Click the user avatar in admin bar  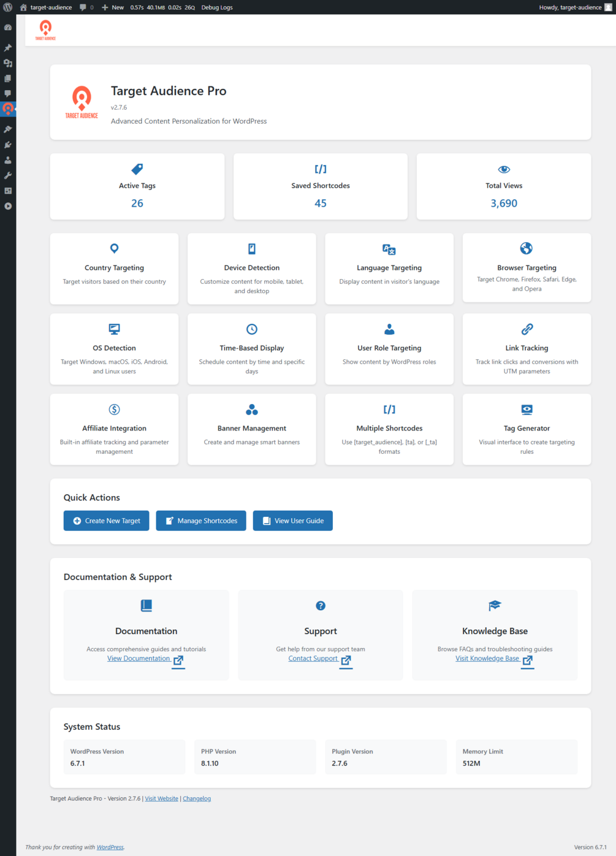pyautogui.click(x=609, y=7)
